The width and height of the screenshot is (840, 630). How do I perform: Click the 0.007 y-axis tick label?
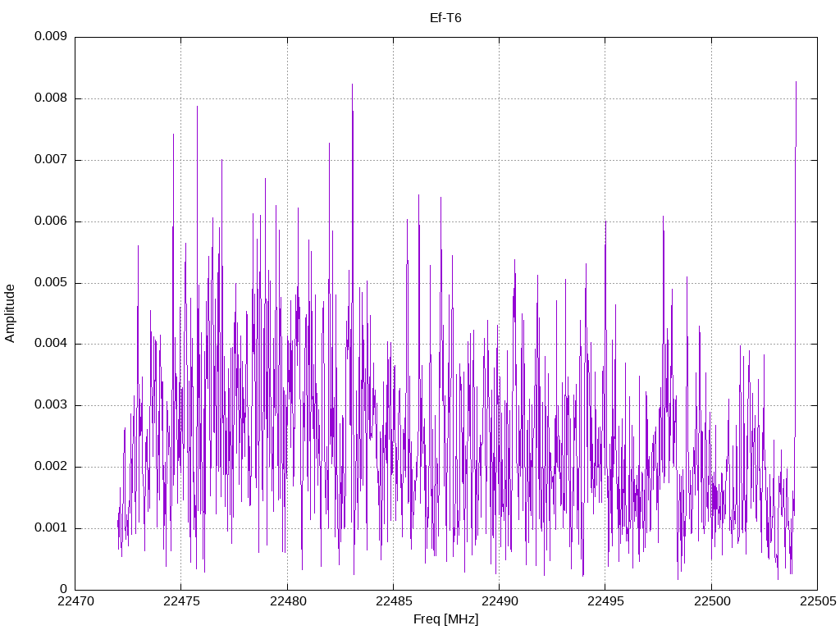pos(51,160)
